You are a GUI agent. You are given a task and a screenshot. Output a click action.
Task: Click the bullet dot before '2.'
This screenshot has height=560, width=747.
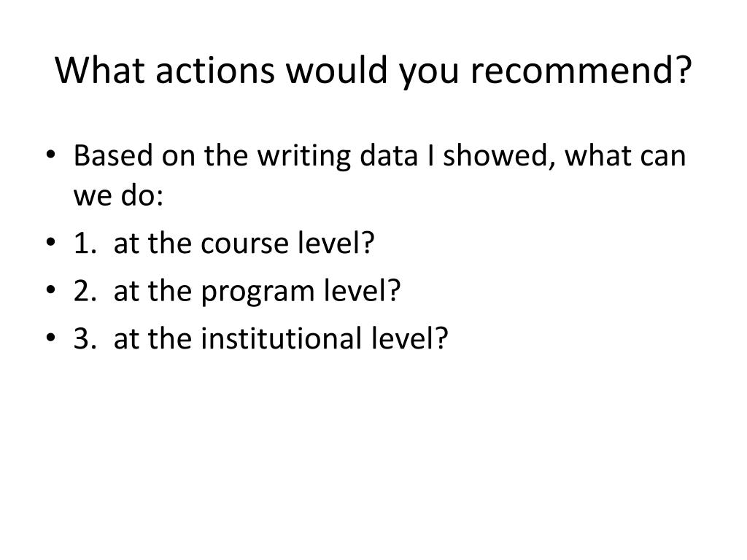click(52, 289)
